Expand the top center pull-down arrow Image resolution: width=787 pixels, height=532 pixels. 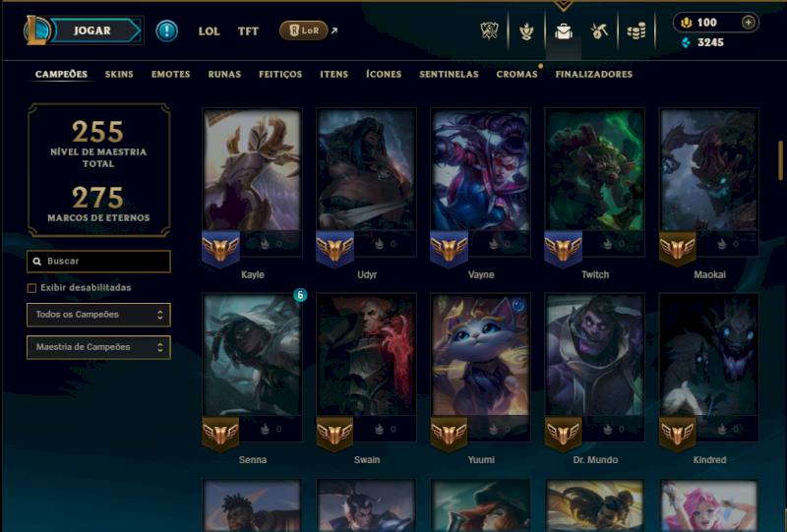[564, 6]
